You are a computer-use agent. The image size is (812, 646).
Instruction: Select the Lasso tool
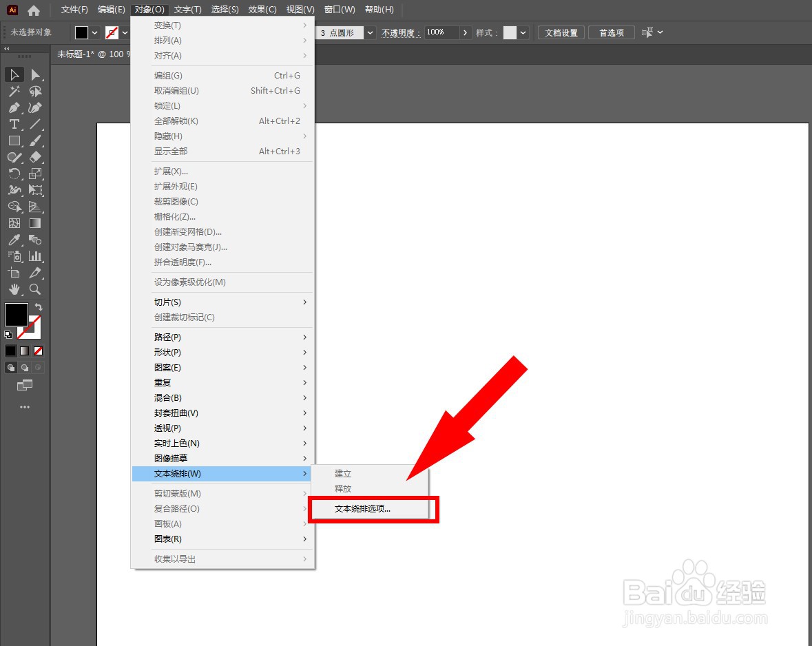35,91
